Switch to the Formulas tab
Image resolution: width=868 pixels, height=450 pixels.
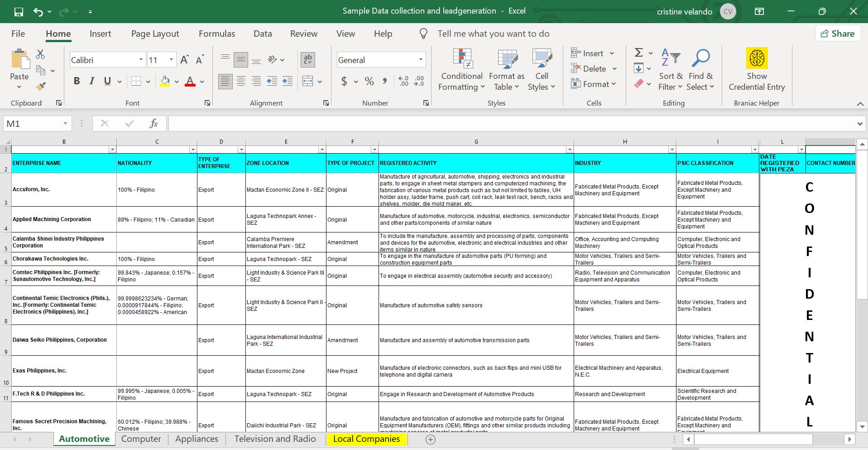coord(217,34)
